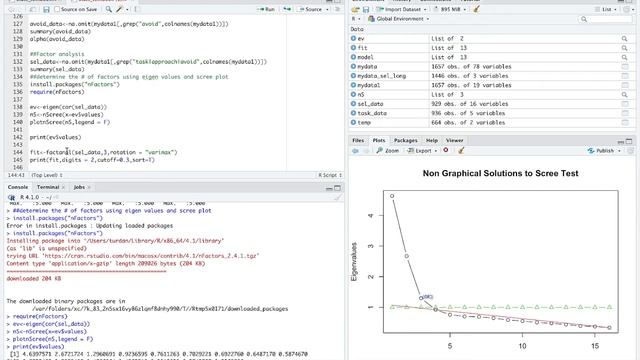The width and height of the screenshot is (640, 360).
Task: Remove current plot red X icon
Action: pyautogui.click(x=446, y=150)
